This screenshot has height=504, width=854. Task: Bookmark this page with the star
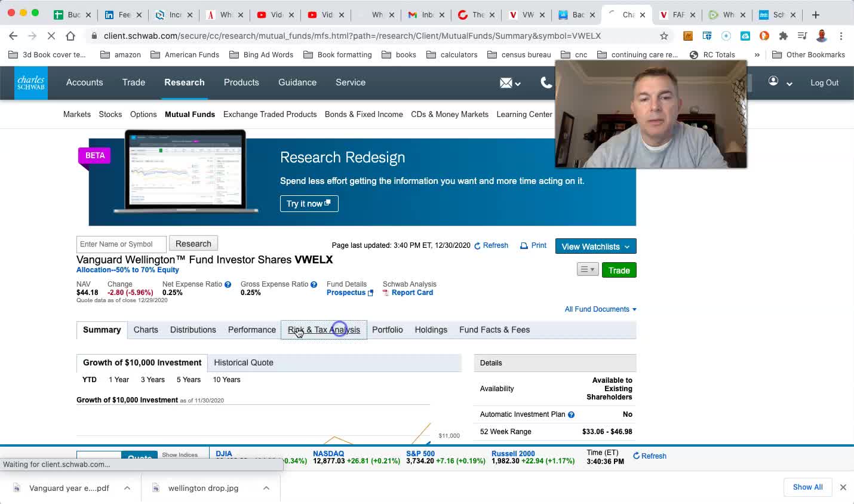click(x=664, y=36)
